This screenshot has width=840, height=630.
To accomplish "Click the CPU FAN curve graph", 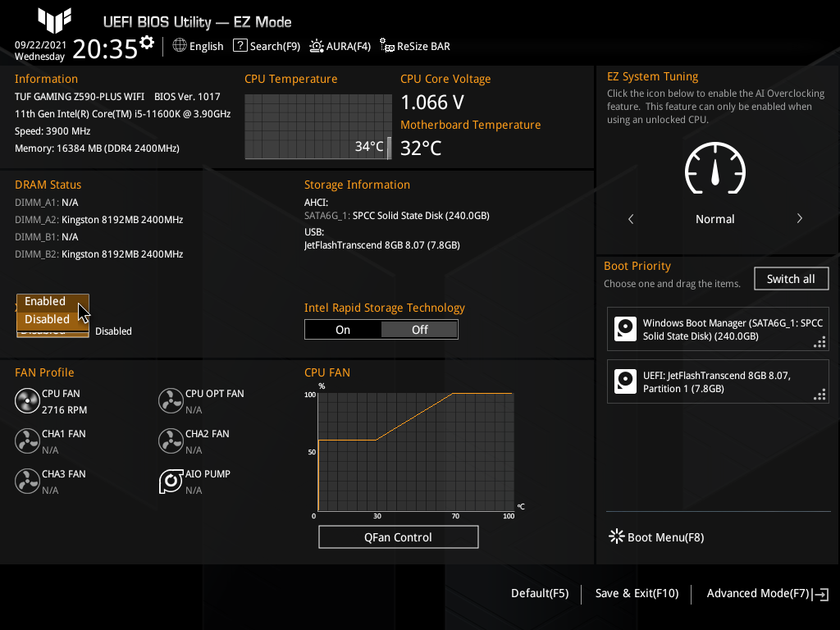I will [416, 452].
